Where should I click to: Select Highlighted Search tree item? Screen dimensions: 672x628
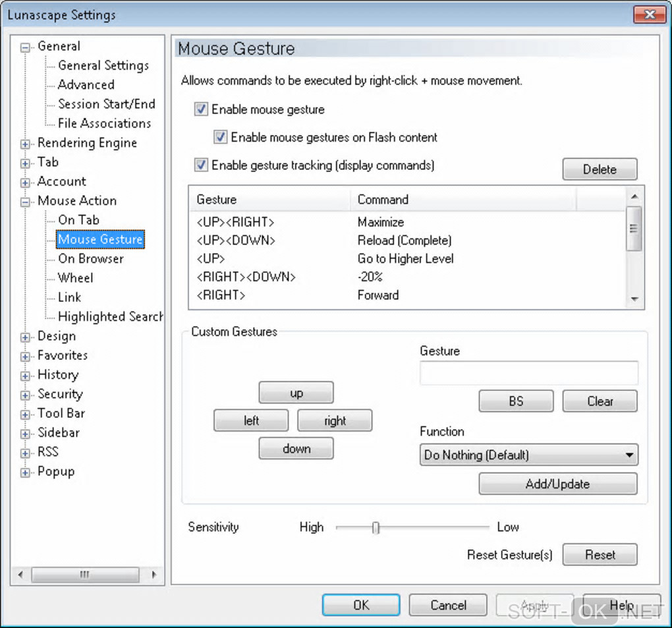(x=110, y=316)
